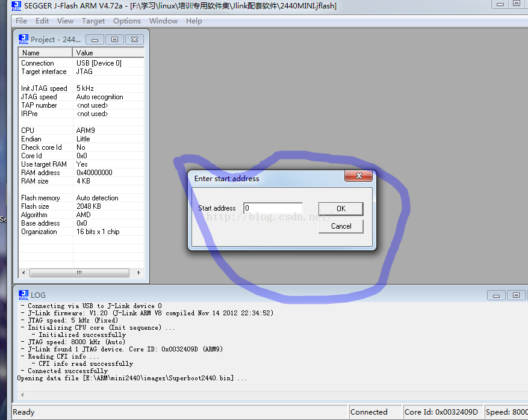Image resolution: width=528 pixels, height=420 pixels.
Task: Select the Use target RAM row
Action: point(81,164)
